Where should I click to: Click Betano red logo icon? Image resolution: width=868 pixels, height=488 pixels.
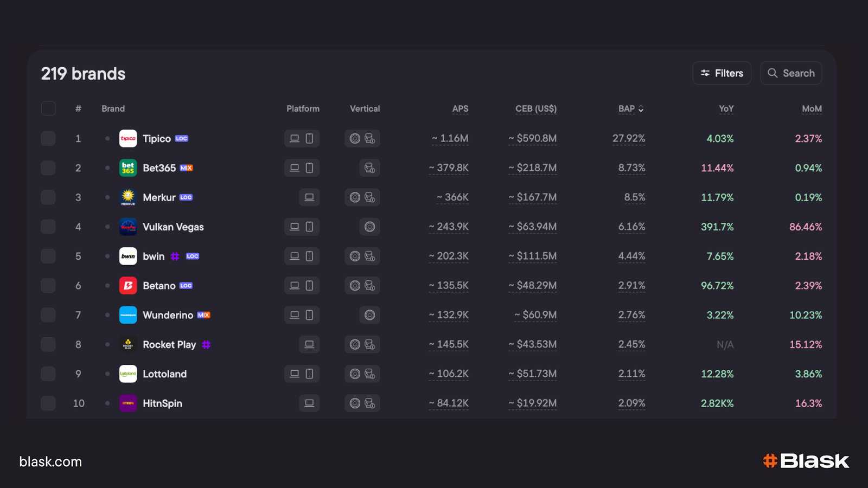pyautogui.click(x=128, y=285)
